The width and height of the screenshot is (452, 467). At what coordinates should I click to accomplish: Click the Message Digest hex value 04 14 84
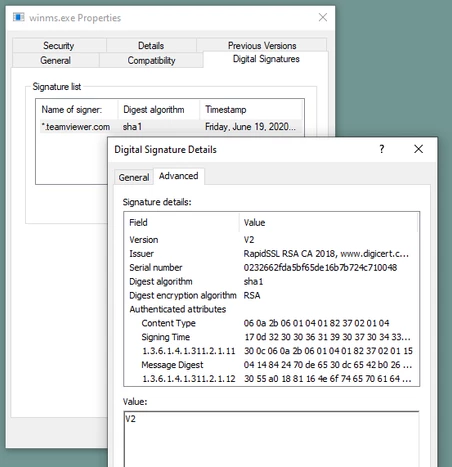click(x=328, y=365)
